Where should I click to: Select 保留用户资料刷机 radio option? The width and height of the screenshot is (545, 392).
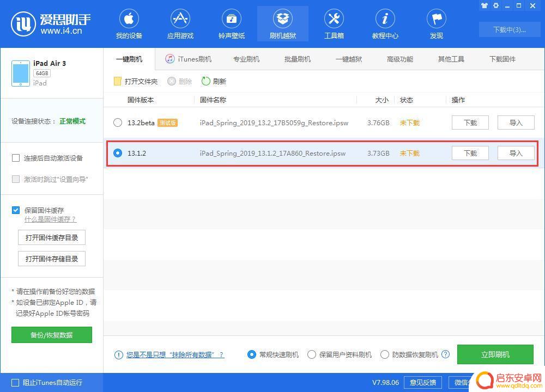312,354
